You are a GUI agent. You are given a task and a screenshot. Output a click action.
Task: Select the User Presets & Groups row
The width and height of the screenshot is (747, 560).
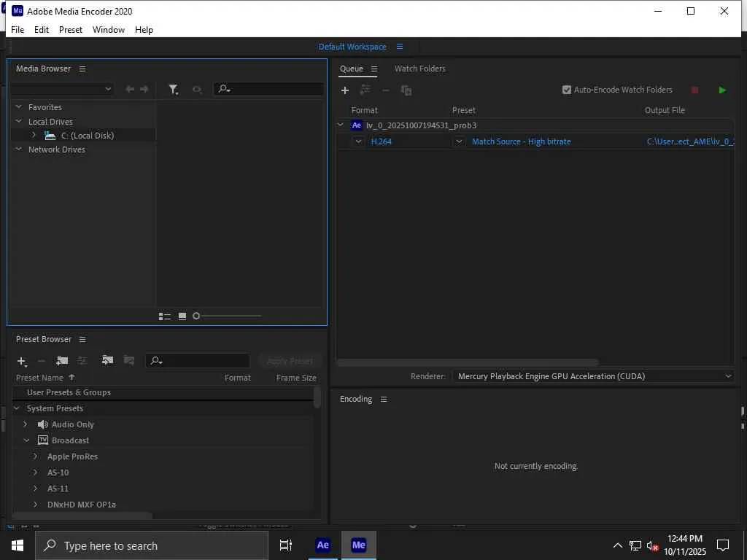coord(163,392)
